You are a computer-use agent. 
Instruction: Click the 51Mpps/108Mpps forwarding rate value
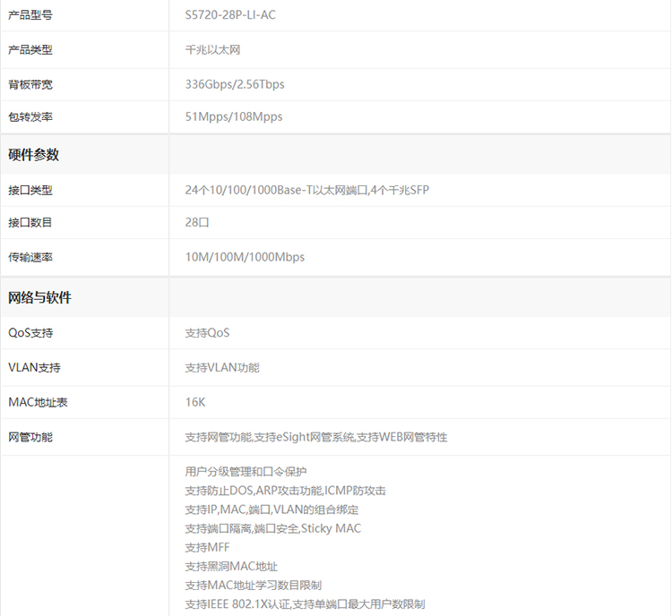pyautogui.click(x=234, y=117)
